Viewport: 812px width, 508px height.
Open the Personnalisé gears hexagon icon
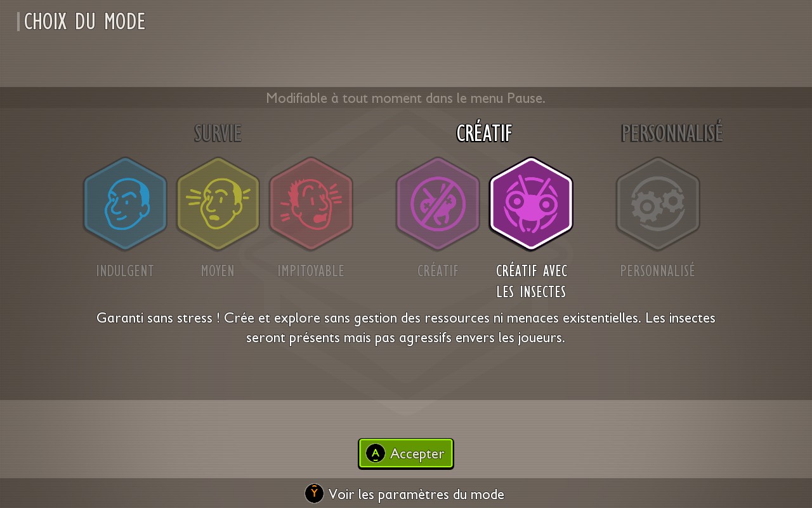point(658,204)
